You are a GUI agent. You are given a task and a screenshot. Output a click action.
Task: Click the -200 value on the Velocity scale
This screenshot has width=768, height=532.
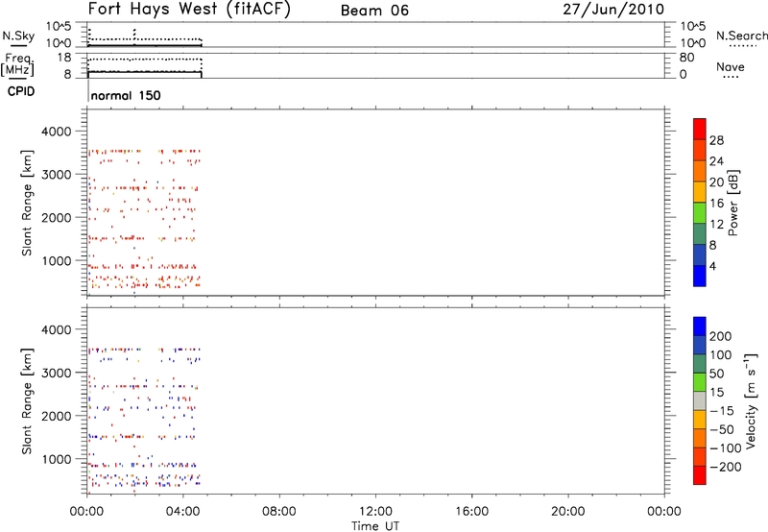pyautogui.click(x=726, y=467)
